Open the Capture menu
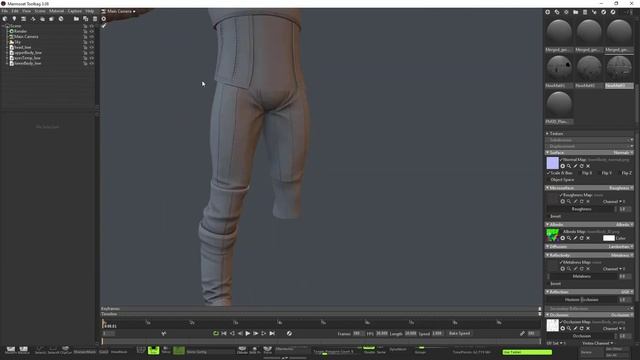Viewport: 640px width, 360px height. [74, 11]
